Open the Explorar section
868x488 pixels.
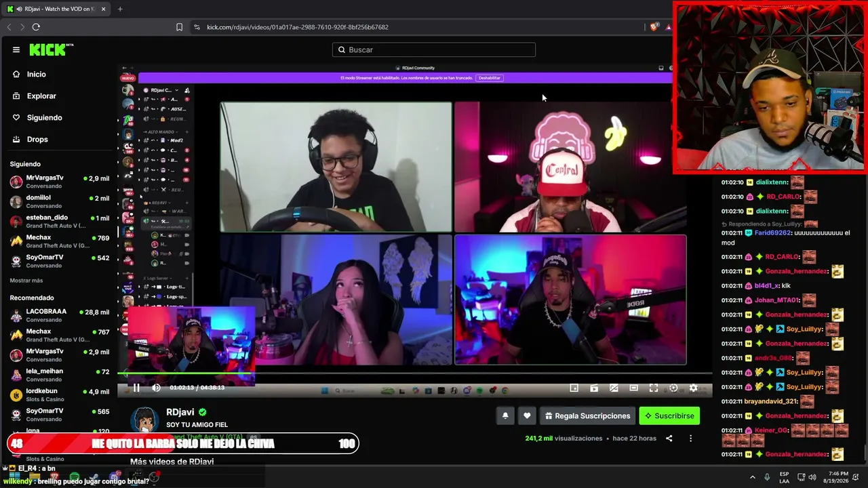[41, 96]
